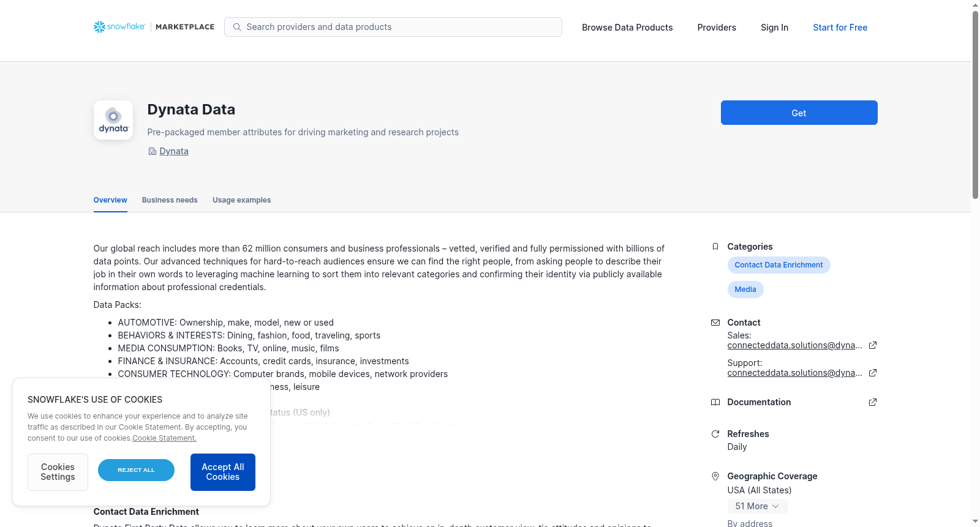
Task: Click the search magnifier icon
Action: pyautogui.click(x=237, y=27)
